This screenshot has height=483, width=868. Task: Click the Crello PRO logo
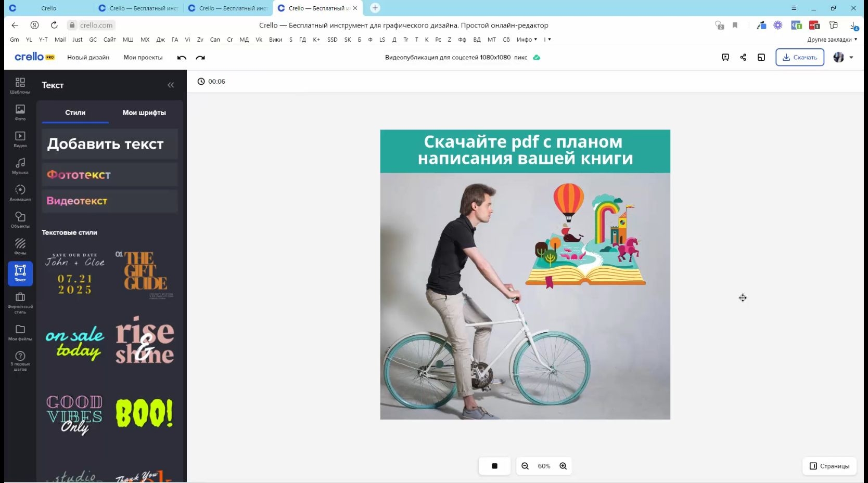34,57
